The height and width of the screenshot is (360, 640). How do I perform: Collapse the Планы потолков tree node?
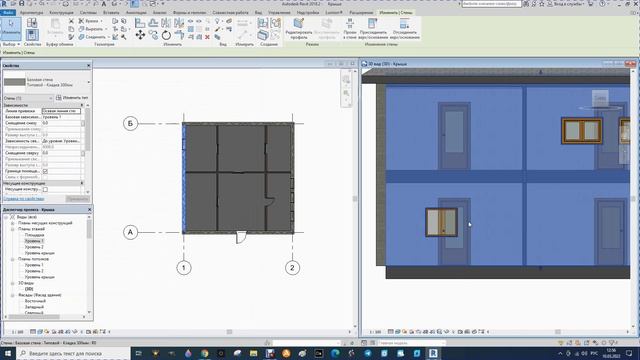pos(13,259)
